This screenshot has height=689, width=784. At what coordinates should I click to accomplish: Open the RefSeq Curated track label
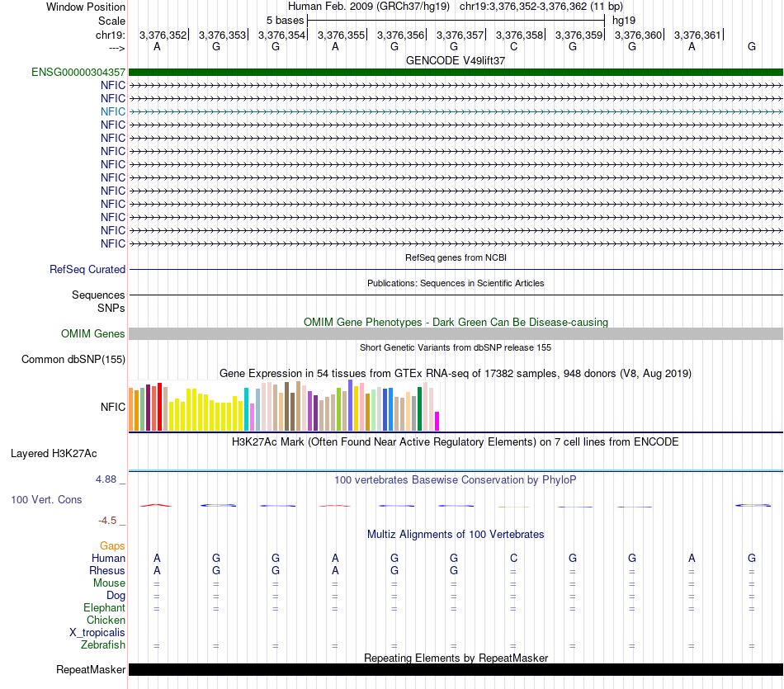click(x=87, y=270)
